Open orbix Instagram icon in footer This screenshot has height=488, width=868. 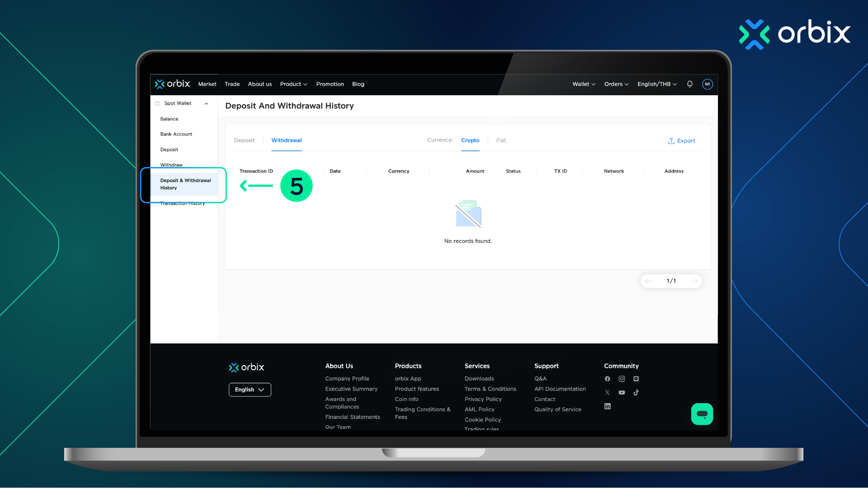pyautogui.click(x=622, y=379)
